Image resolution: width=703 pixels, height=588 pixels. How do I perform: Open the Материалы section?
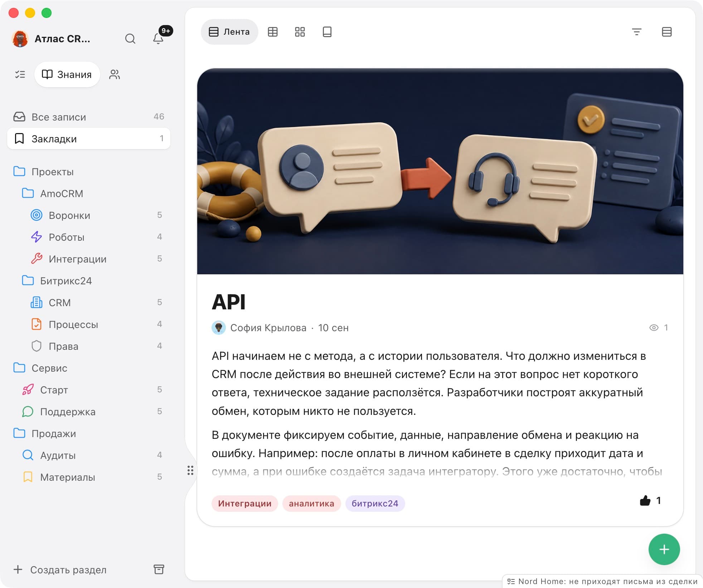coord(89,477)
